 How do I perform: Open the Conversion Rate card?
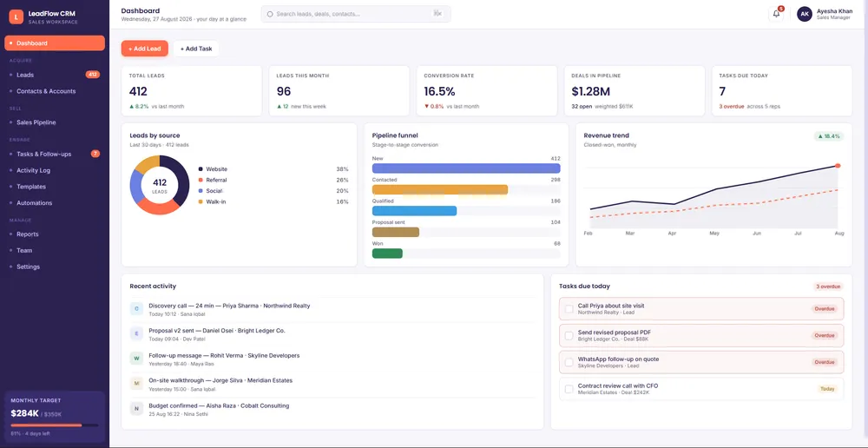[487, 91]
